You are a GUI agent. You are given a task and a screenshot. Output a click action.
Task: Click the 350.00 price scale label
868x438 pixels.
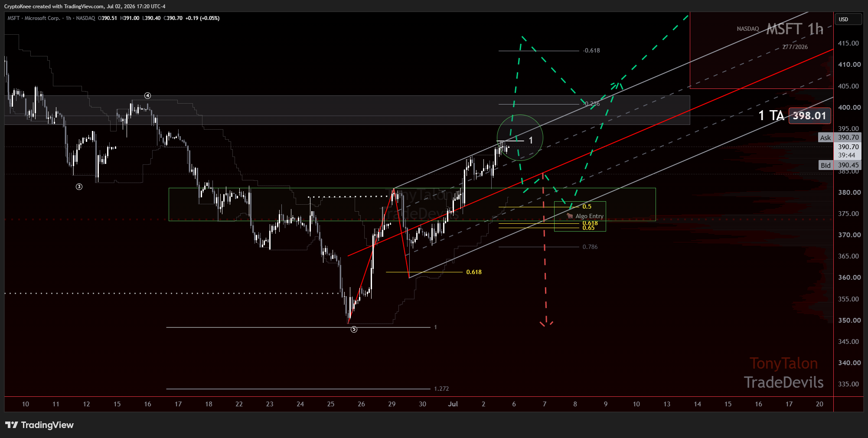[x=849, y=320]
